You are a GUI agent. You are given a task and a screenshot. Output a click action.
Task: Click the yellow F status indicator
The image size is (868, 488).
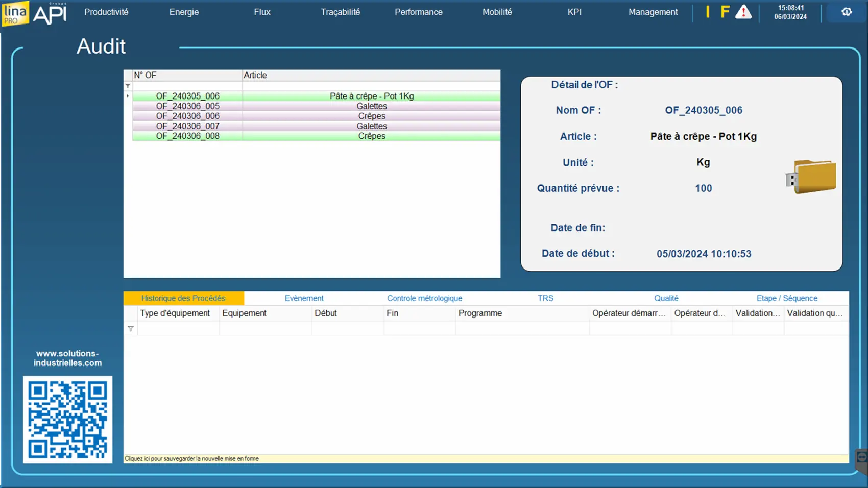(725, 12)
